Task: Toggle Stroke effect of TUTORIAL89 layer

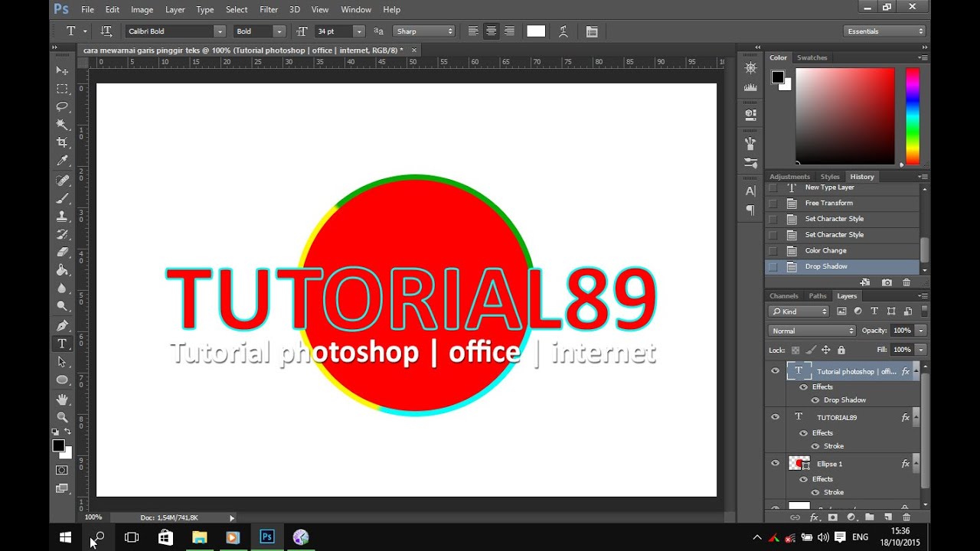Action: 815,446
